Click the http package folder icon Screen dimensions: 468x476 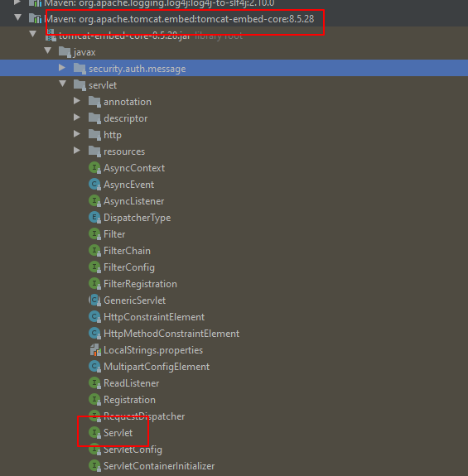pos(94,135)
